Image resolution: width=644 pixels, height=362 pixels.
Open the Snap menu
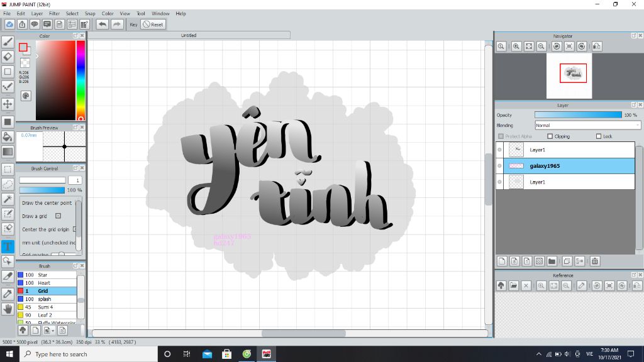coord(89,14)
